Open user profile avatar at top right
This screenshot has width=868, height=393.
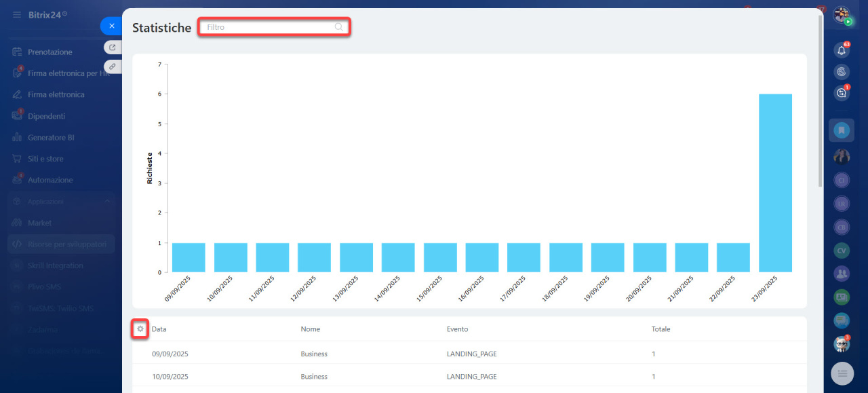pyautogui.click(x=842, y=14)
